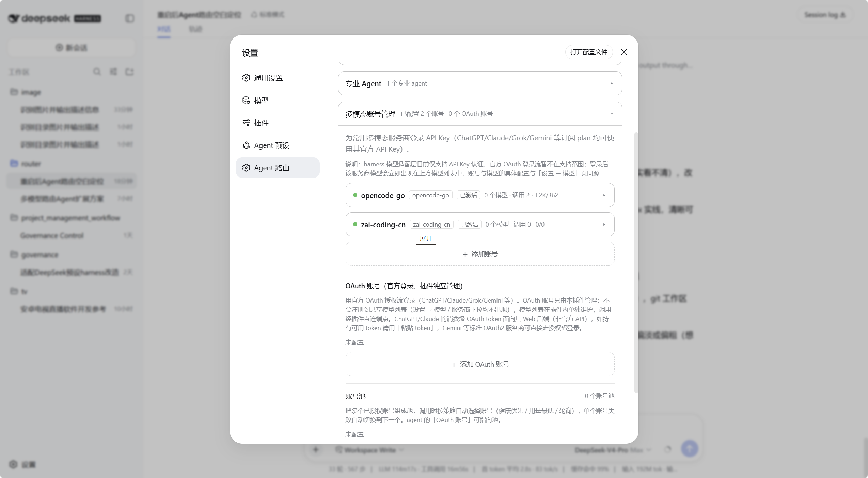Click the plus icon in chat input bar
868x478 pixels.
tap(316, 450)
